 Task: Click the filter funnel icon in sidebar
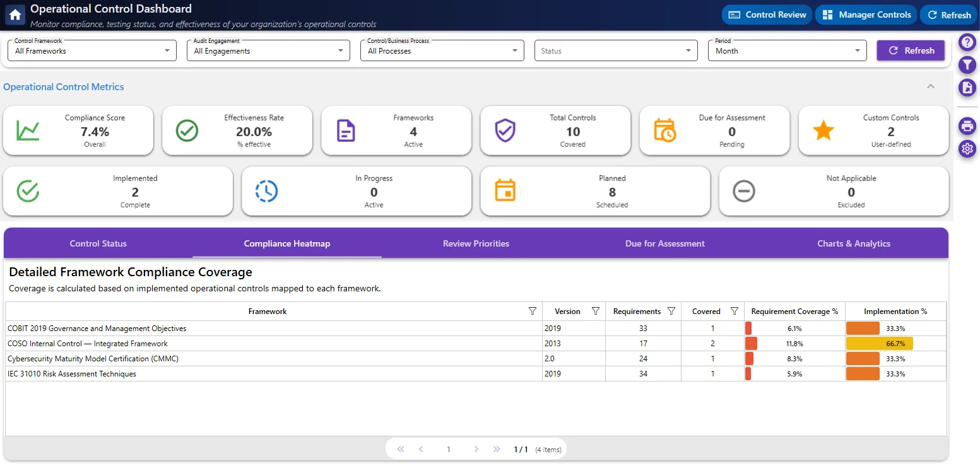pos(967,64)
